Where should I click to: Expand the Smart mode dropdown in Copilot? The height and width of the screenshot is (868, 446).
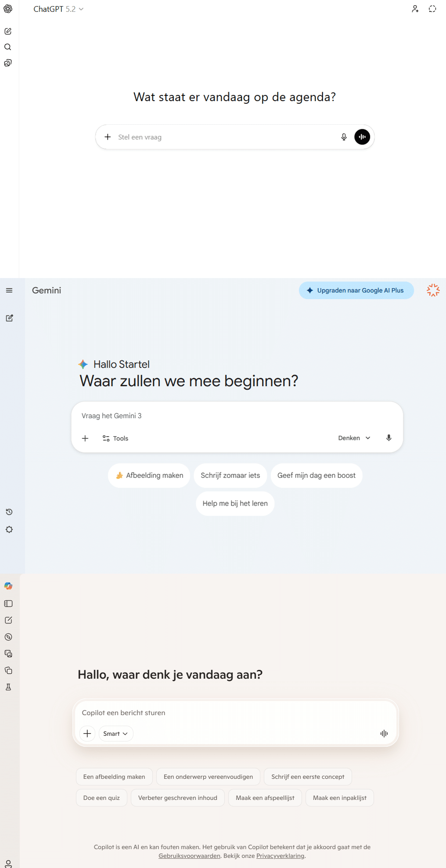coord(116,734)
